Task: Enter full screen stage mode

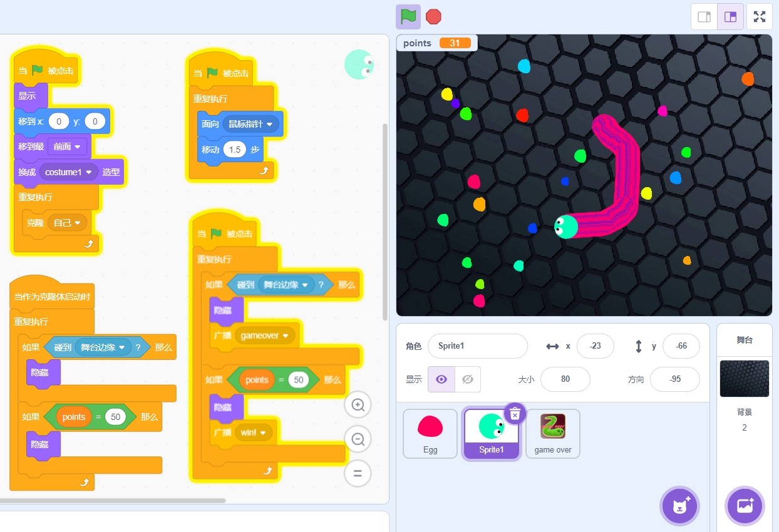Action: (x=760, y=17)
